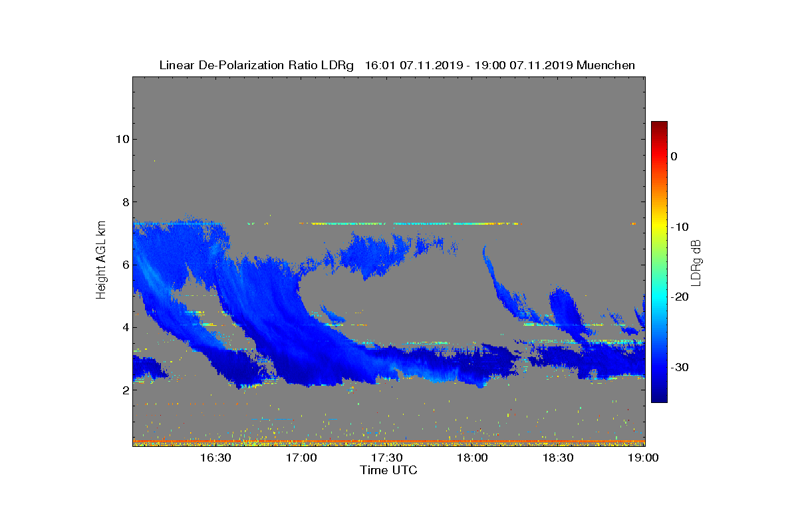Click the '18:00' time axis label

[x=473, y=458]
